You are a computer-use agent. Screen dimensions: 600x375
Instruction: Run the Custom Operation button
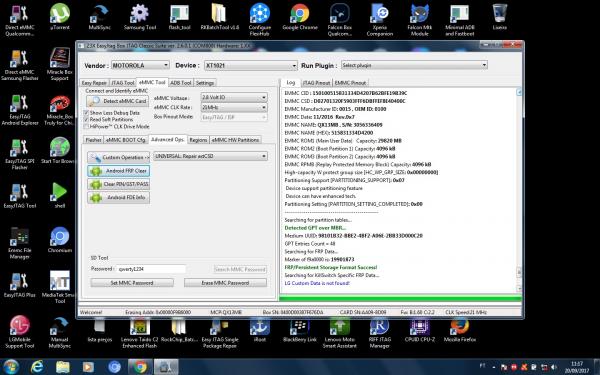coord(118,157)
